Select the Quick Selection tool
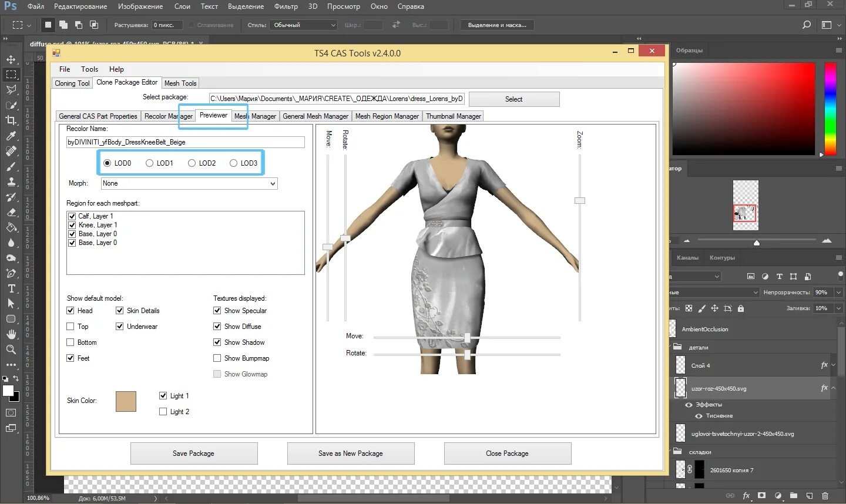Screen dimensions: 846x504 pos(11,105)
